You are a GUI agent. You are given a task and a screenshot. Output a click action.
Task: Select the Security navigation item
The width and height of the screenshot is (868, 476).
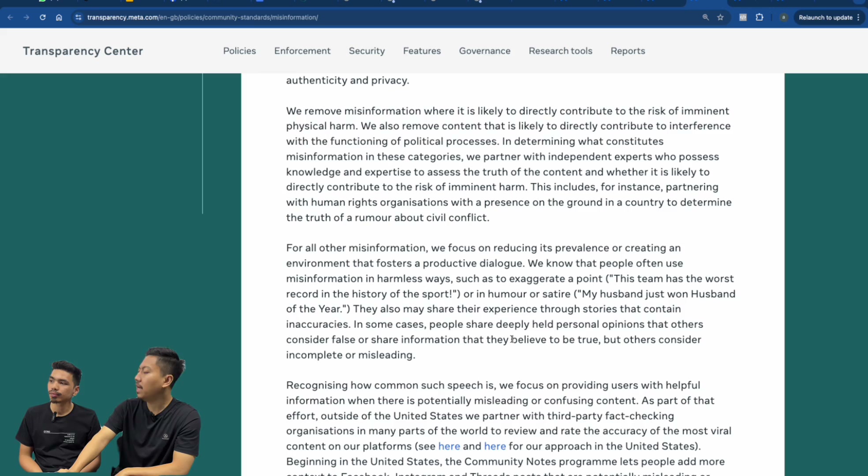[x=367, y=51]
